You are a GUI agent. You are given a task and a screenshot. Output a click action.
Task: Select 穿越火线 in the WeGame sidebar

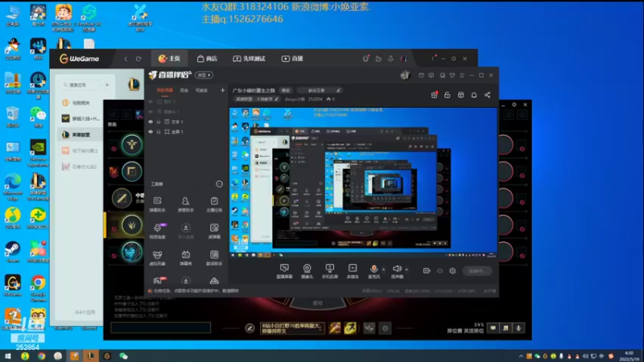[81, 118]
